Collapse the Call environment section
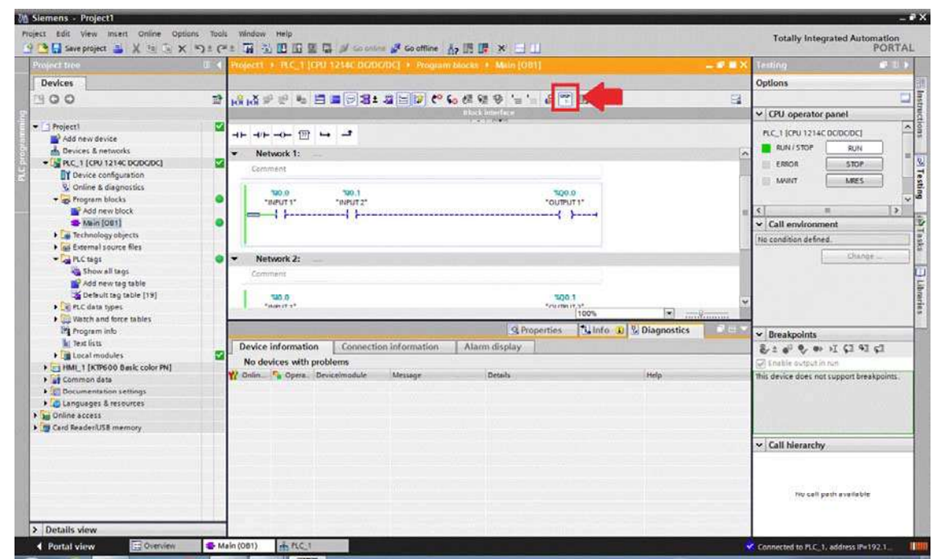Image resolution: width=945 pixels, height=559 pixels. point(759,224)
